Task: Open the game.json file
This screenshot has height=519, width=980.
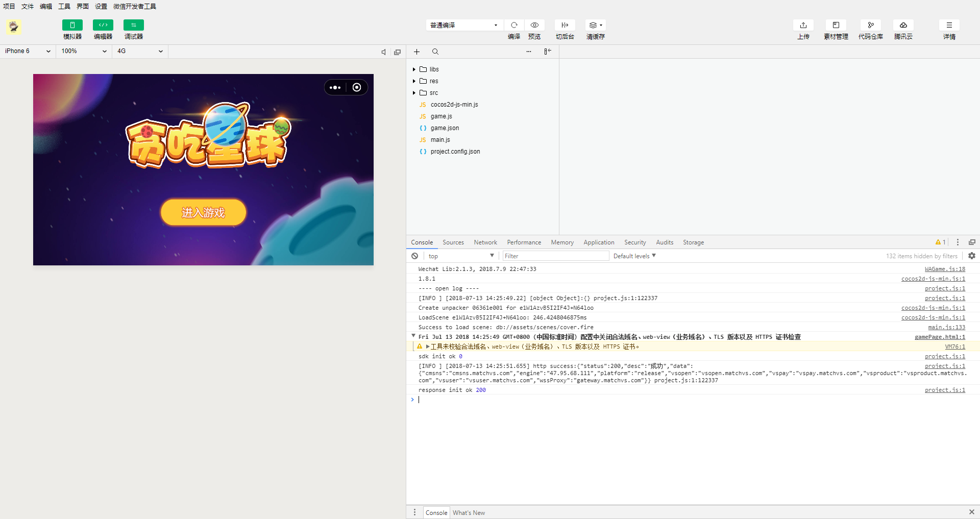Action: point(445,128)
